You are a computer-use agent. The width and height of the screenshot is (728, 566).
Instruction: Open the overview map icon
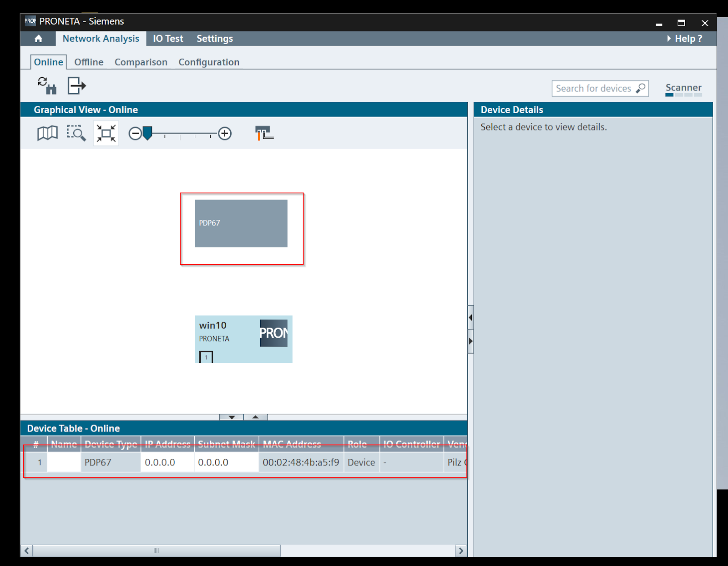pos(47,133)
